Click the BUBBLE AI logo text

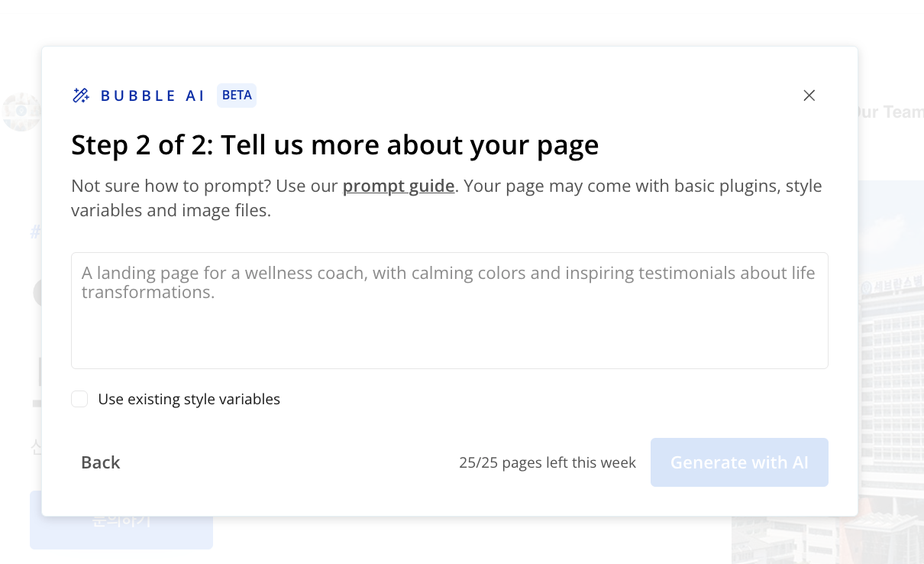(x=153, y=96)
